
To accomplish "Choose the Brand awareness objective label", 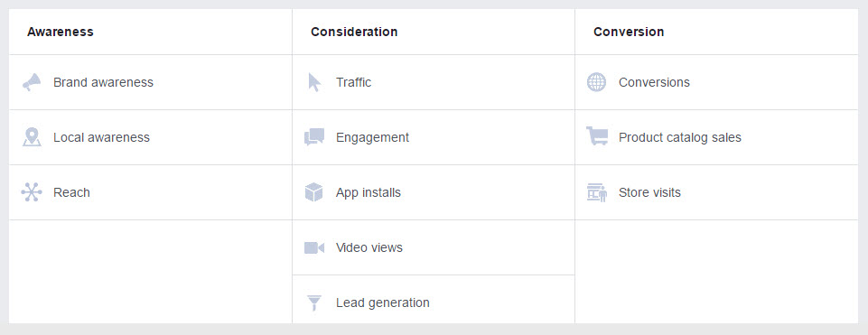I will (x=103, y=82).
